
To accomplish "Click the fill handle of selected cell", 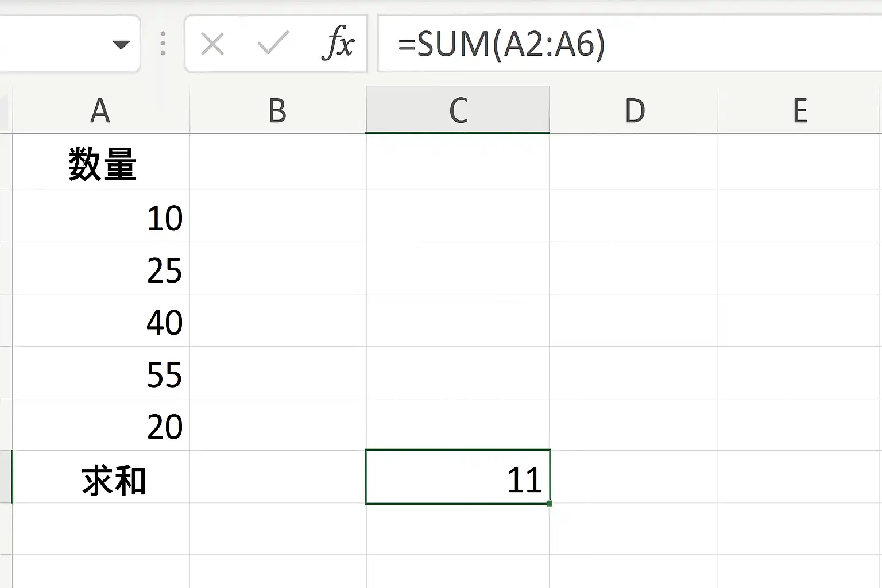I will point(550,504).
